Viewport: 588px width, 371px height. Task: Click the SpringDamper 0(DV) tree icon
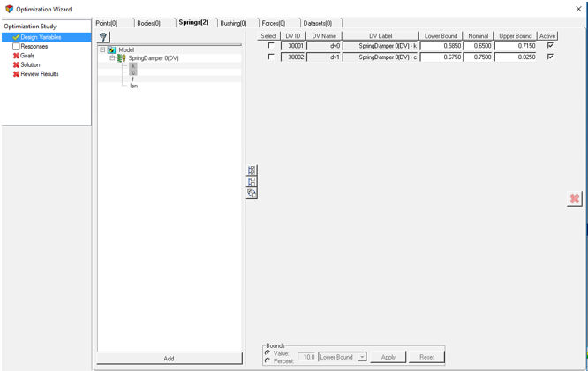(122, 58)
